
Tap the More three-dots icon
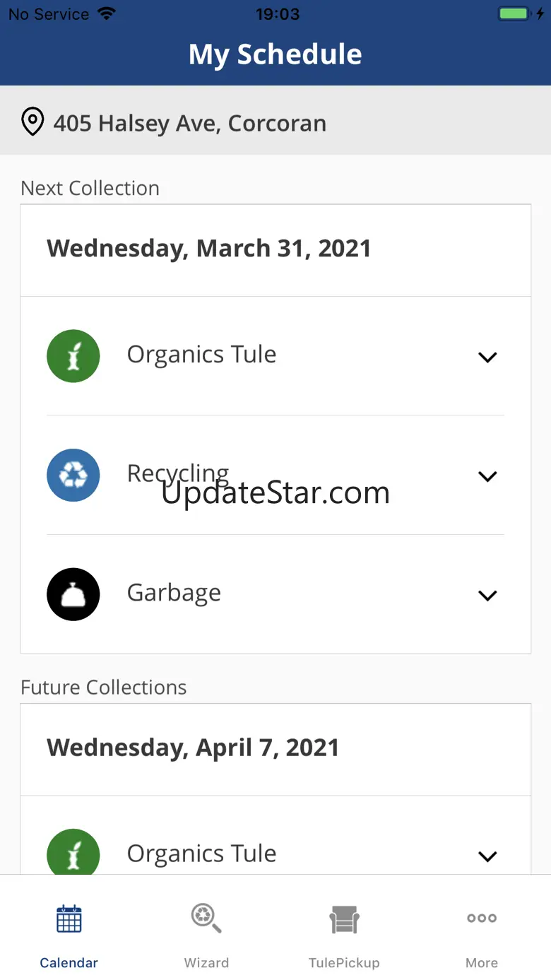(x=482, y=919)
